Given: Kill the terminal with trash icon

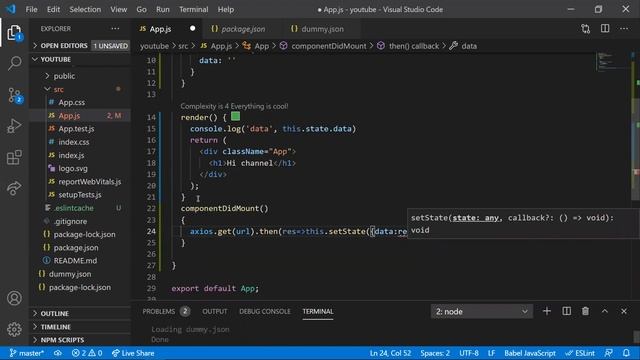Looking at the screenshot, I should (585, 311).
